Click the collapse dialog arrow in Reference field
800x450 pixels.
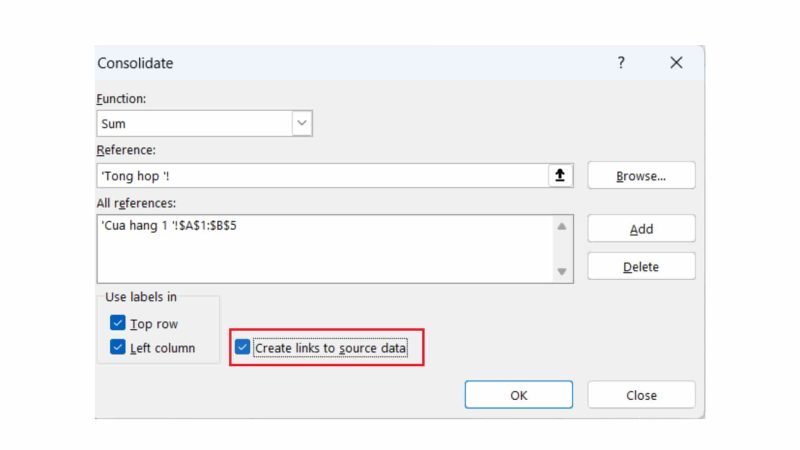click(560, 176)
